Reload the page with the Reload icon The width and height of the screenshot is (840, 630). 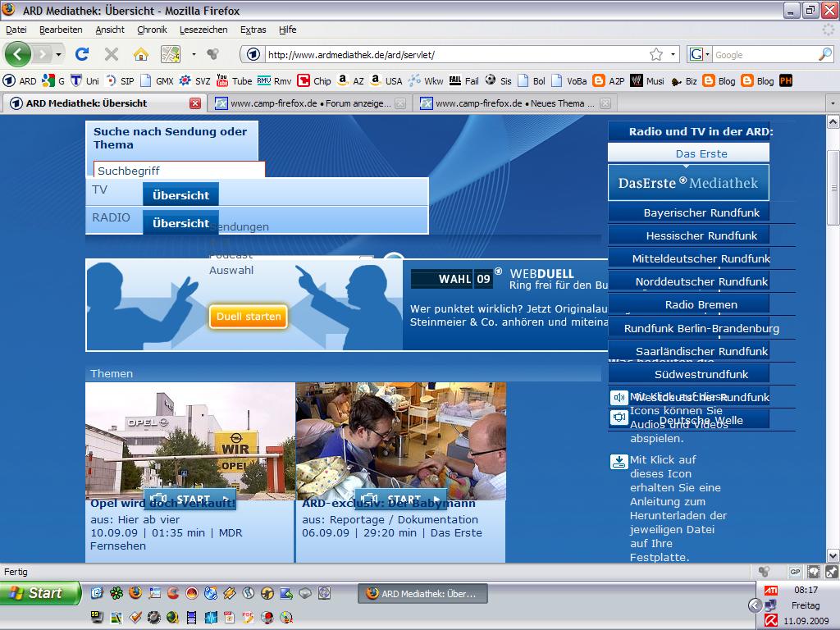82,54
